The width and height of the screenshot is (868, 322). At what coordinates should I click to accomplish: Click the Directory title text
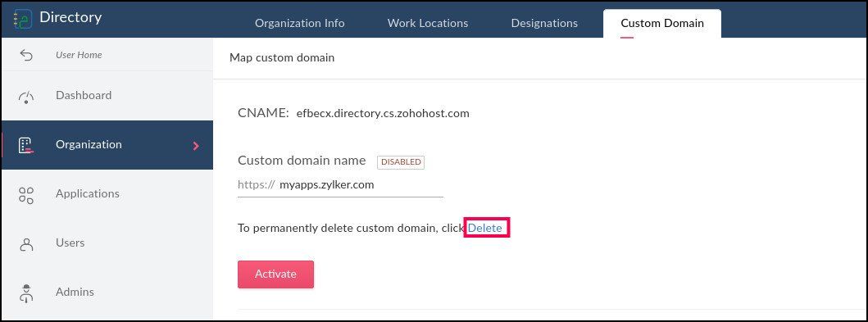70,17
